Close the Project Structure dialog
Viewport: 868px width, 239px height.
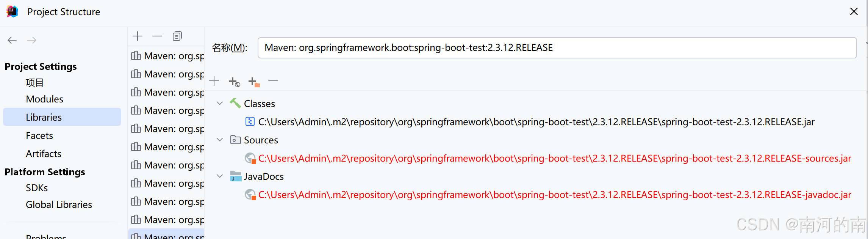point(854,12)
